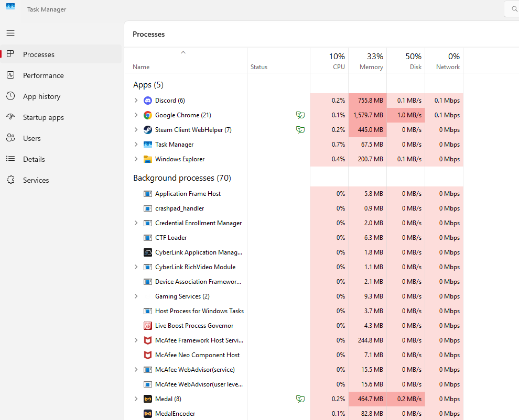Click the Background processes (70) group header
The image size is (519, 420).
coord(182,178)
